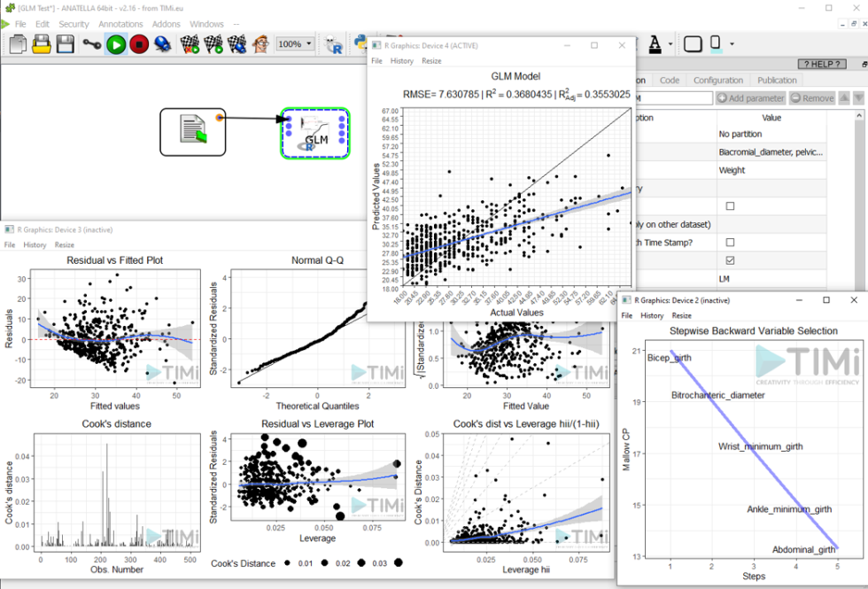The width and height of the screenshot is (868, 589).
Task: Click the R skull icon in toolbar
Action: (x=333, y=44)
